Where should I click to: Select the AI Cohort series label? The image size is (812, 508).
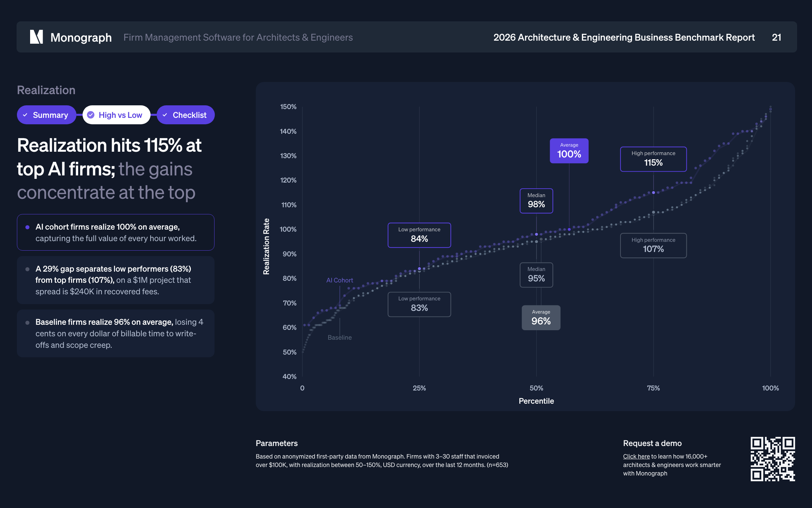[339, 280]
